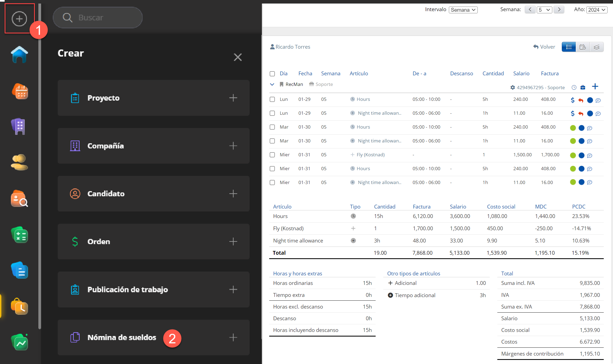Switch to the list view icon button
The height and width of the screenshot is (364, 613).
click(x=569, y=47)
